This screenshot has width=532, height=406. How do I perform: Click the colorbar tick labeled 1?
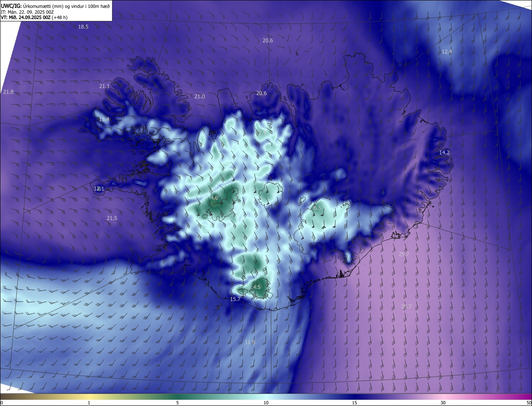pyautogui.click(x=89, y=403)
